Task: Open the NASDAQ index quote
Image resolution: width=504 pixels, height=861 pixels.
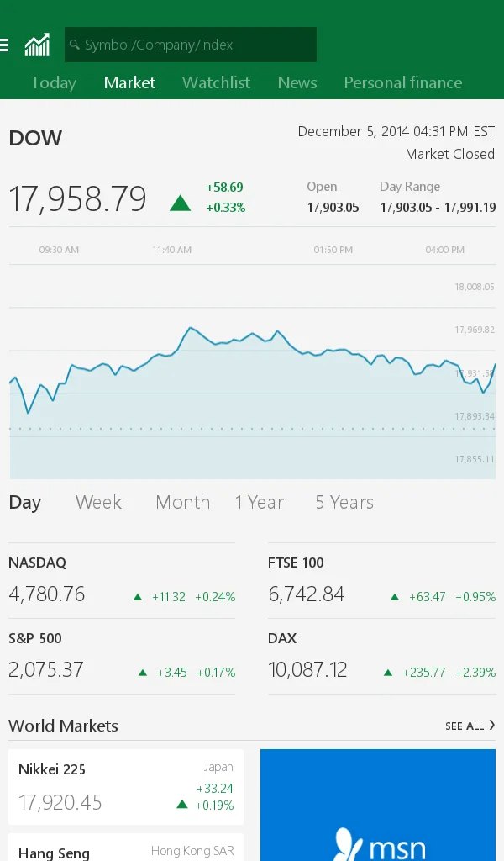Action: (x=122, y=581)
